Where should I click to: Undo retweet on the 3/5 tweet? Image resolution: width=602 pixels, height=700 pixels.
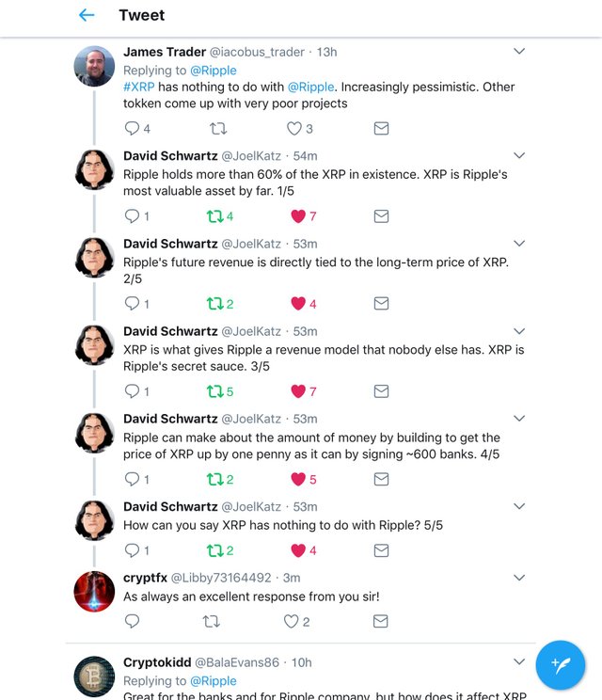tap(213, 391)
